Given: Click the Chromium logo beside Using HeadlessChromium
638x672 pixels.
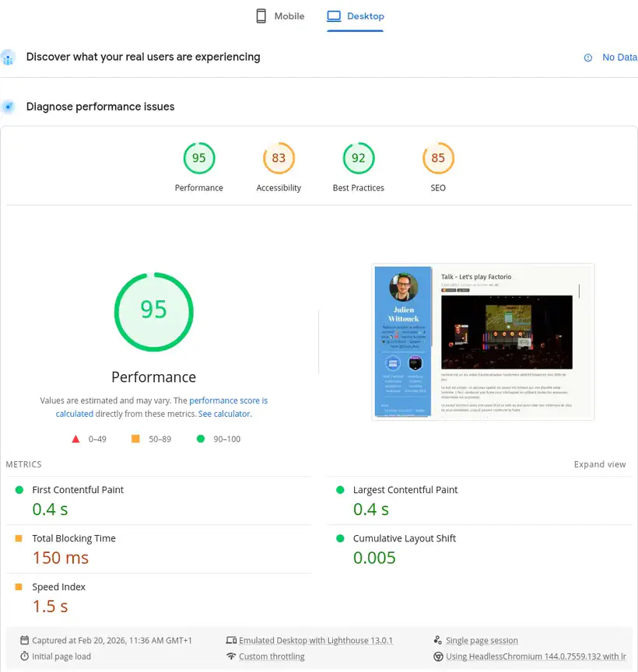Looking at the screenshot, I should click(439, 656).
